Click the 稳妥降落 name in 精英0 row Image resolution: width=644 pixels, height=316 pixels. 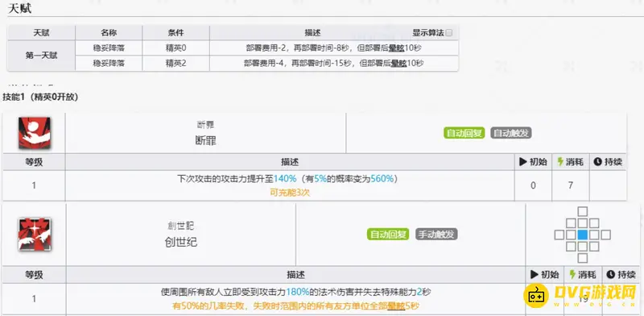coord(109,48)
